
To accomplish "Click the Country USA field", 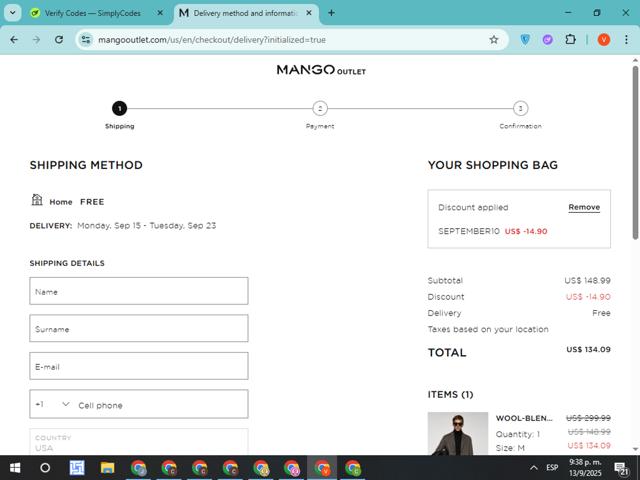I will pos(139,442).
